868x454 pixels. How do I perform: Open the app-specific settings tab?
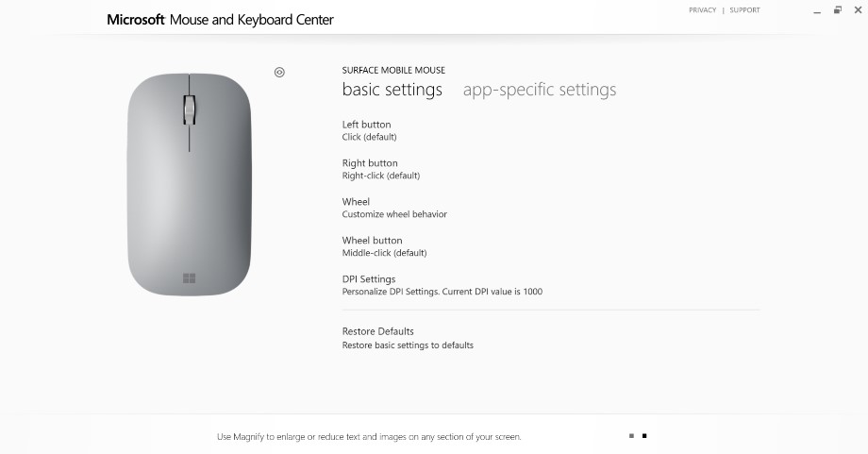540,89
